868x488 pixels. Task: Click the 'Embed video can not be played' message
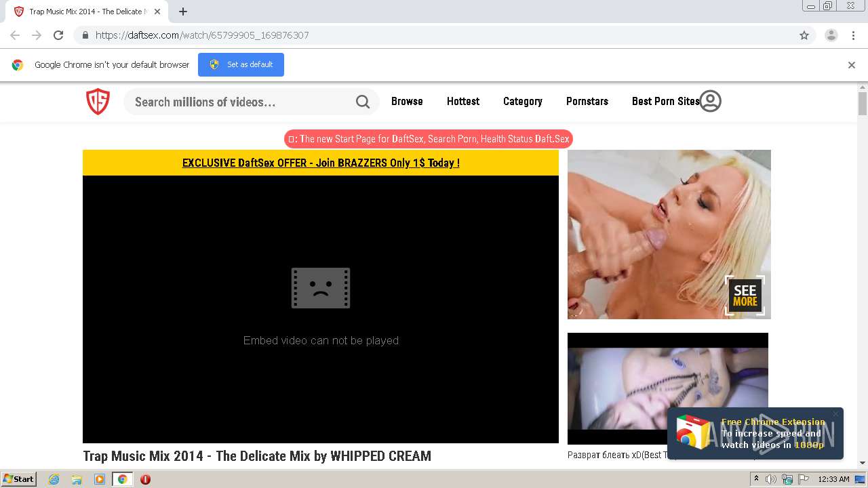[x=321, y=340]
